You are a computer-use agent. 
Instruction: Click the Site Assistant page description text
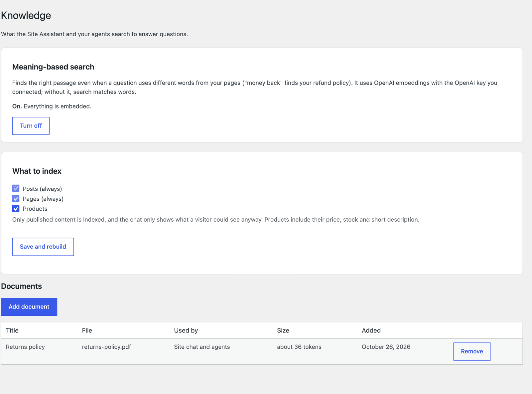click(94, 34)
